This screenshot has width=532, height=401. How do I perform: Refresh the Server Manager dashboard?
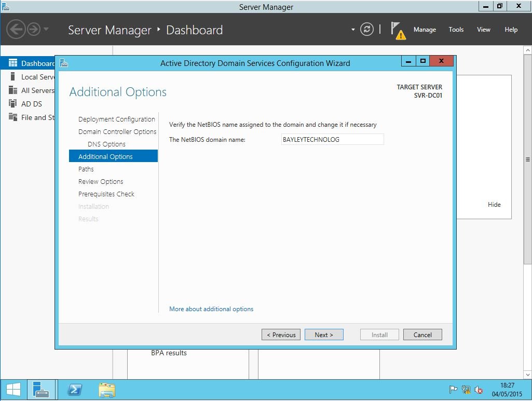click(x=367, y=30)
